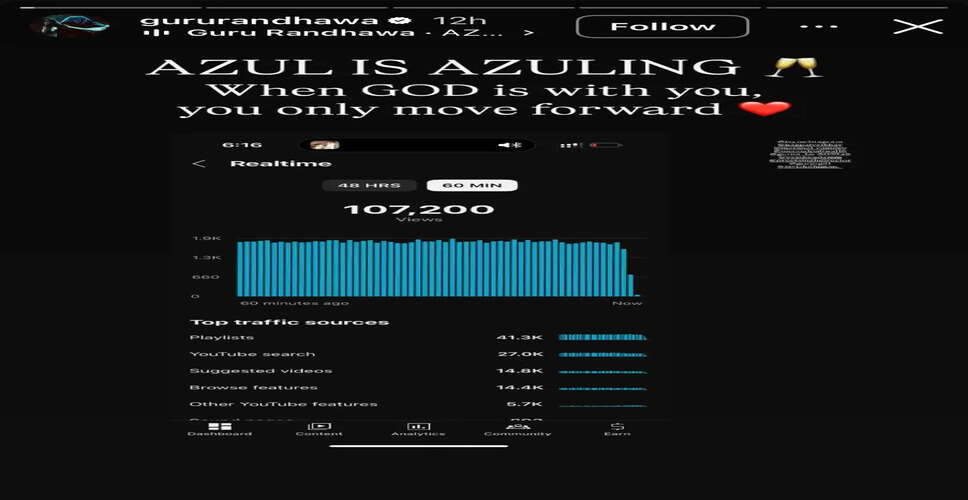Close the story with the X icon
Screen dimensions: 968x500
[919, 26]
